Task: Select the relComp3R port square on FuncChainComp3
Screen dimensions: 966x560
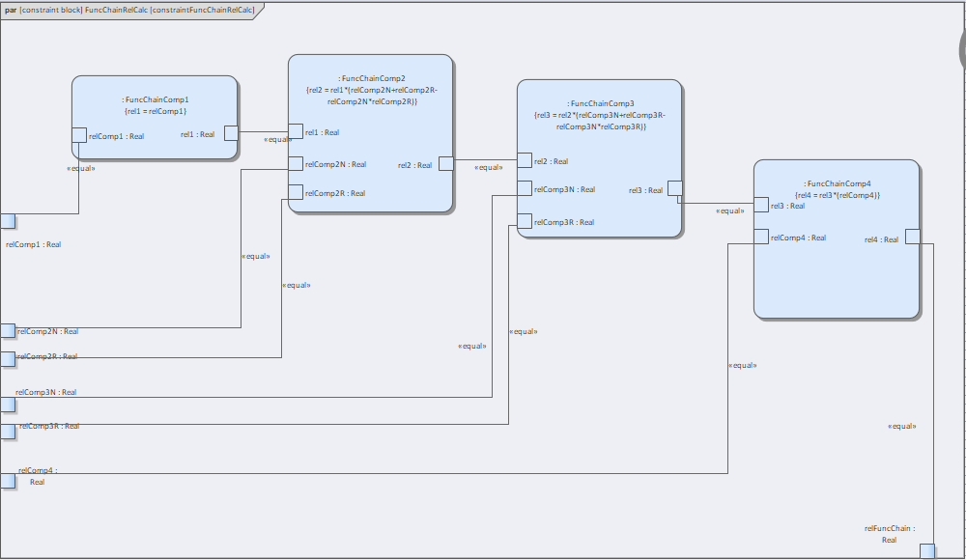Action: pyautogui.click(x=525, y=221)
